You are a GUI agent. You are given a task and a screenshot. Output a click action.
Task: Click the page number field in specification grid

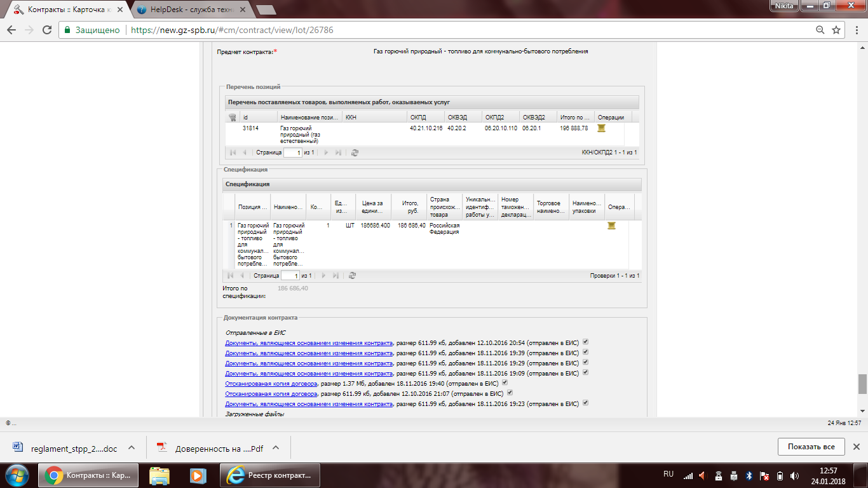point(290,276)
